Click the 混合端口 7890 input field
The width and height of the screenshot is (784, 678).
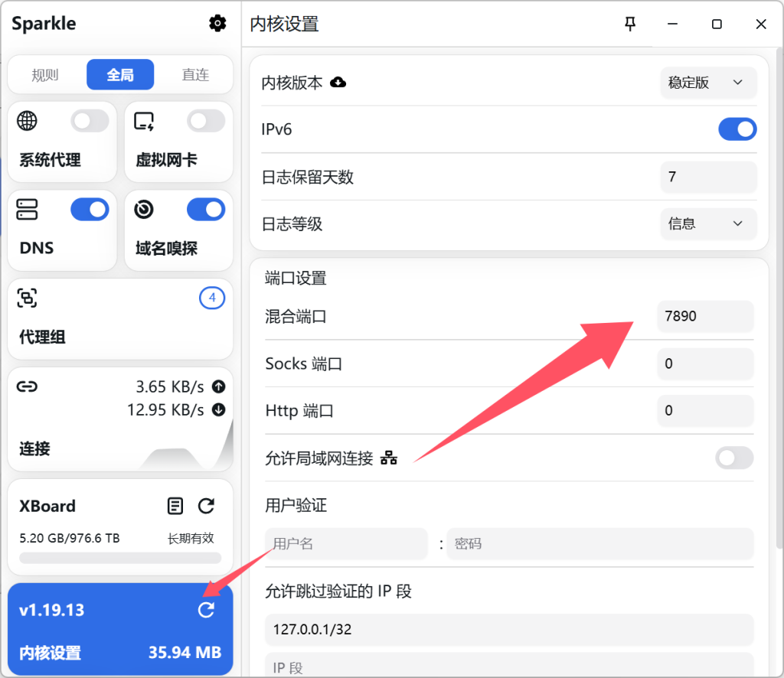(x=705, y=316)
